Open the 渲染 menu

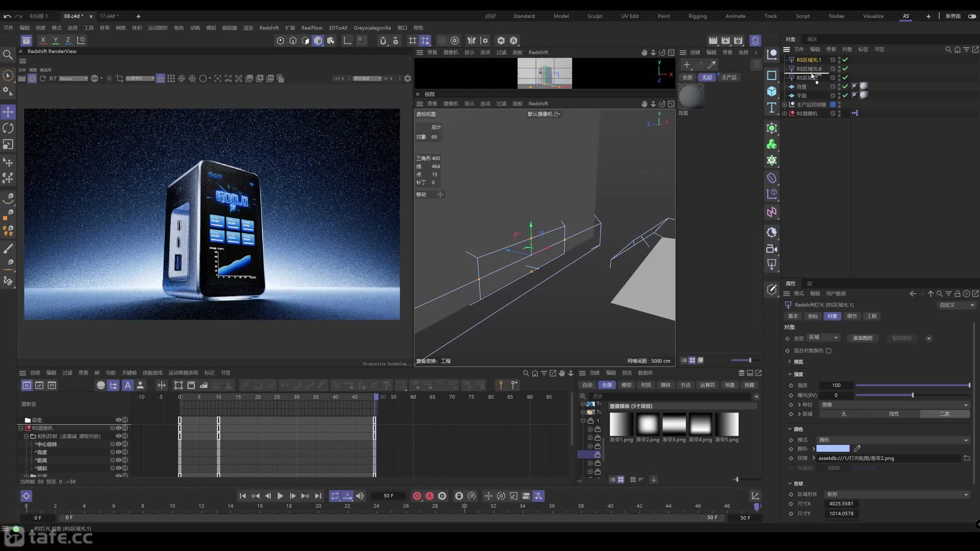248,28
